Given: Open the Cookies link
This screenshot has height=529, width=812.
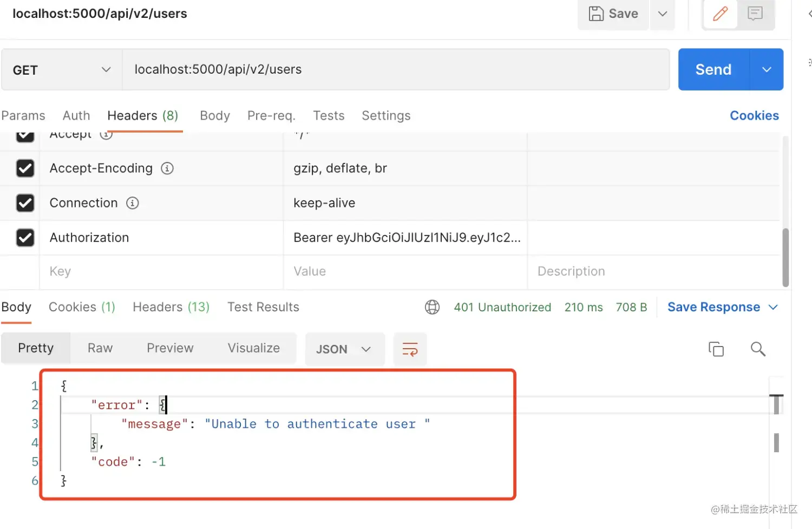Looking at the screenshot, I should click(x=754, y=116).
